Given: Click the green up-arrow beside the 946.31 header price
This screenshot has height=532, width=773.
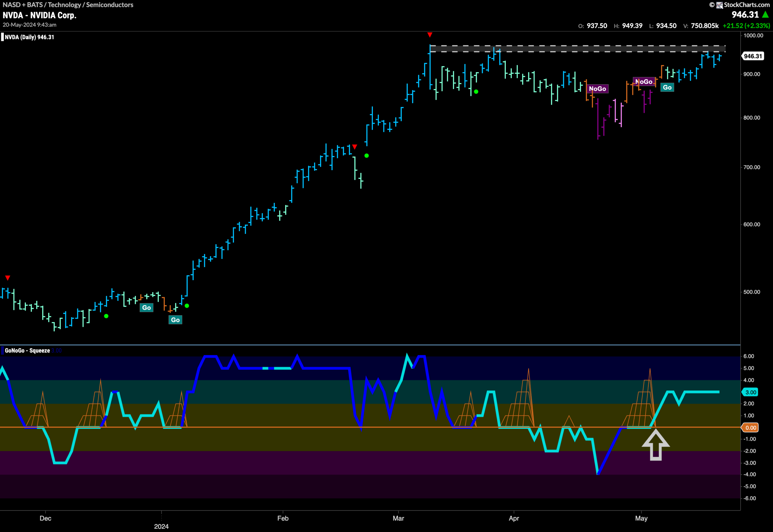Looking at the screenshot, I should 766,15.
